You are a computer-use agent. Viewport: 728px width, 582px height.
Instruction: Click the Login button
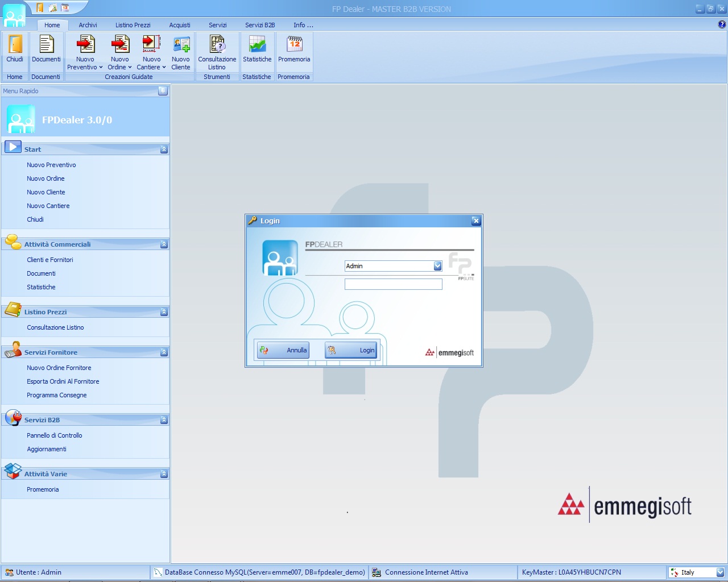(351, 350)
